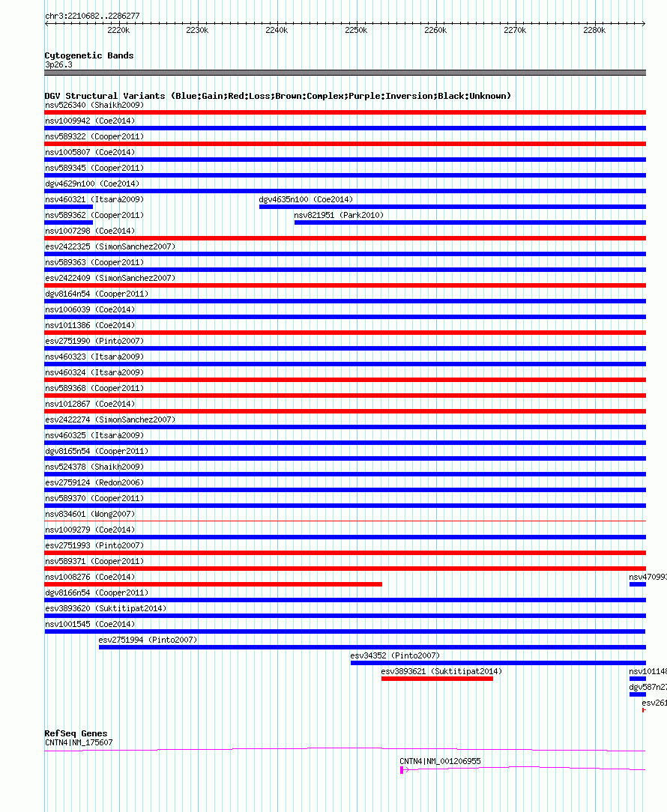Click the esv2751993 (Pinto2007) label
This screenshot has width=667, height=812.
click(x=94, y=545)
